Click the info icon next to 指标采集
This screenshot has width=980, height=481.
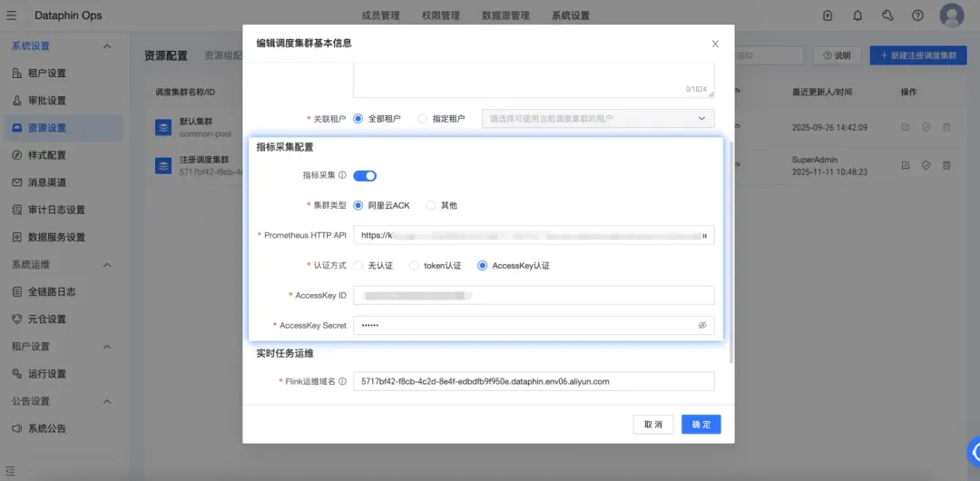point(342,176)
